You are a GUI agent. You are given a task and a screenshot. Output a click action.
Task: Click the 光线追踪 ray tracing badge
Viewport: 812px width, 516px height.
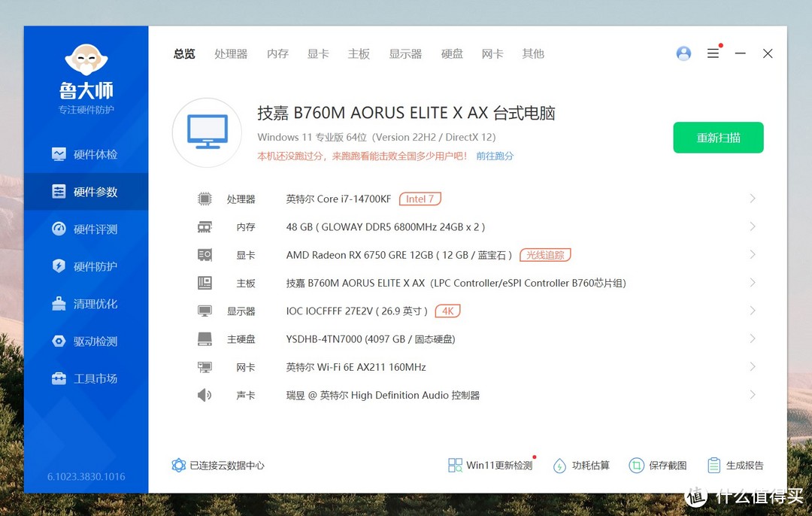[x=545, y=255]
